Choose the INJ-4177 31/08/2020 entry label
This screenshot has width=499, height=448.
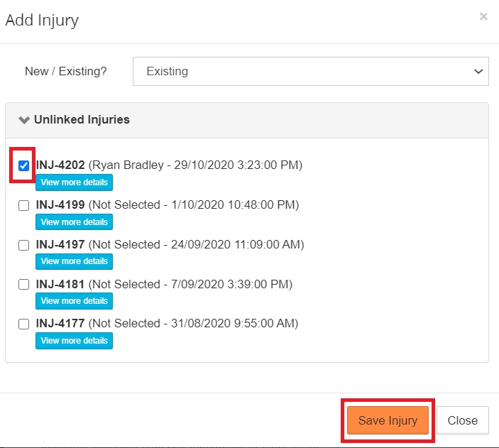point(167,324)
